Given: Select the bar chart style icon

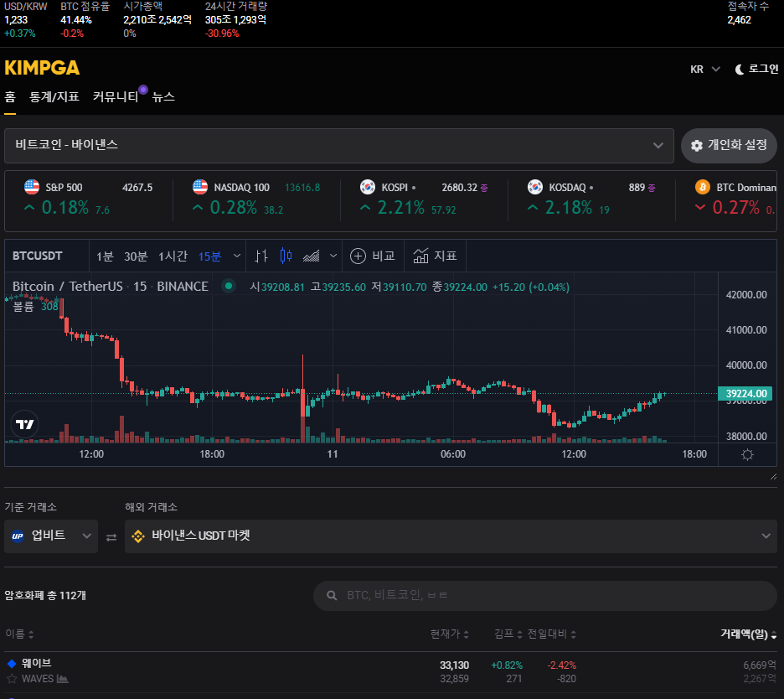Looking at the screenshot, I should point(261,256).
